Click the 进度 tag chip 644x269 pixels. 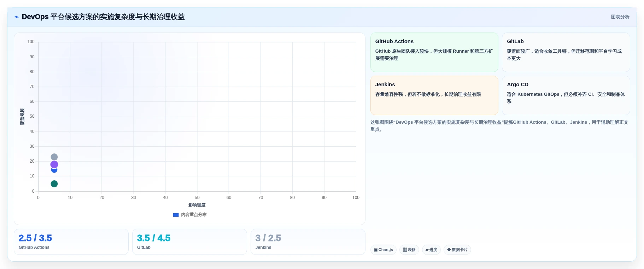(431, 250)
